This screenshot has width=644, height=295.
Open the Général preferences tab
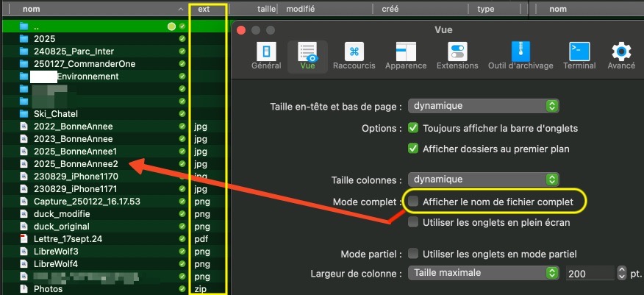pos(266,55)
